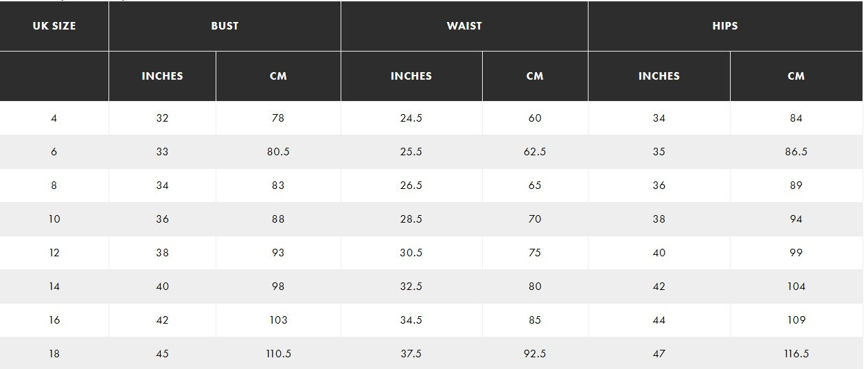
Task: Click hips value 104 cm
Action: tap(796, 287)
